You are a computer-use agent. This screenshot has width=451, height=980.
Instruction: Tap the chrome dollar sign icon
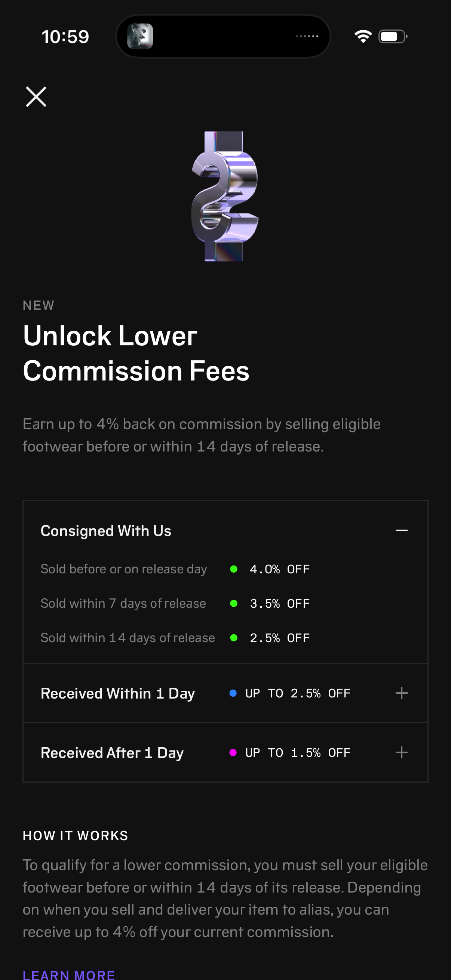(225, 196)
